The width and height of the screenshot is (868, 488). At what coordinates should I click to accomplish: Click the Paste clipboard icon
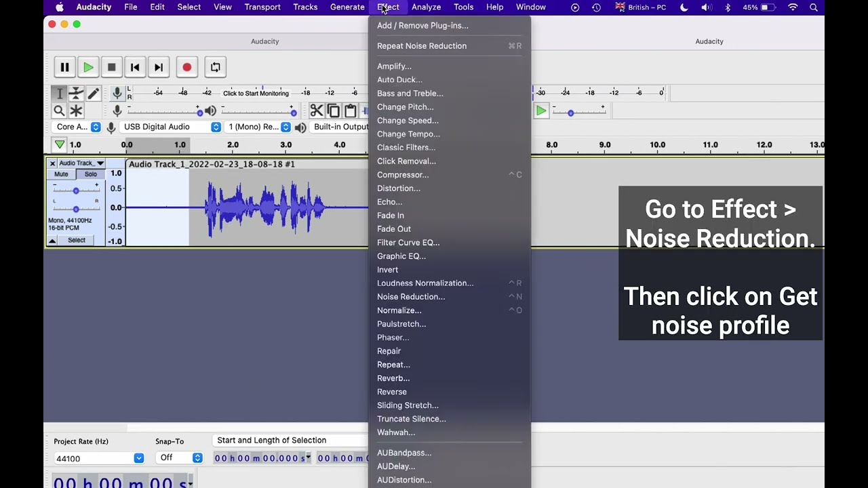point(350,110)
